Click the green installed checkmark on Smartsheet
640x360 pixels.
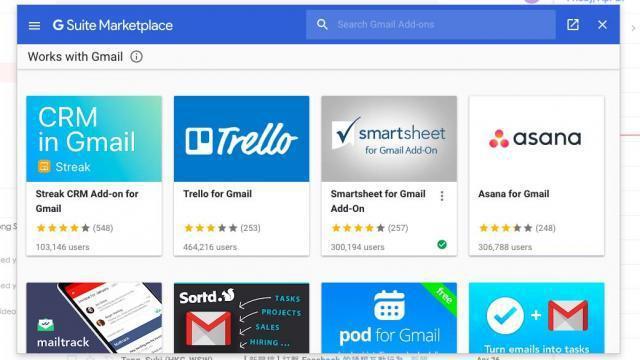tap(442, 244)
